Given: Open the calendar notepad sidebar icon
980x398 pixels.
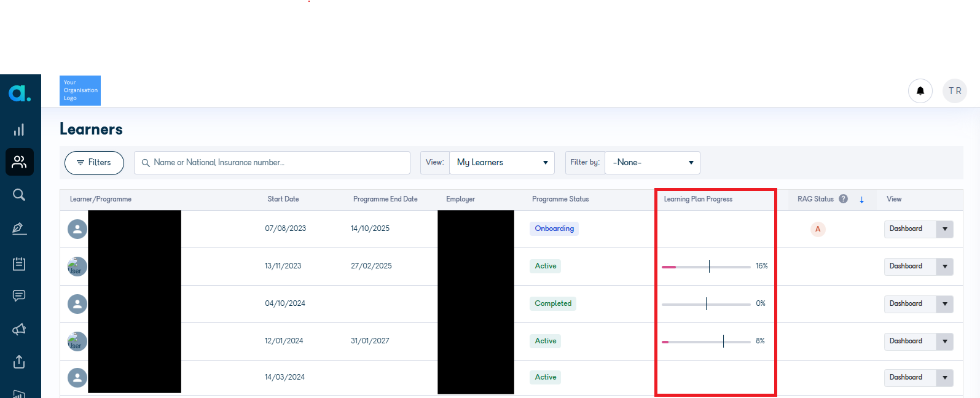Looking at the screenshot, I should point(19,263).
